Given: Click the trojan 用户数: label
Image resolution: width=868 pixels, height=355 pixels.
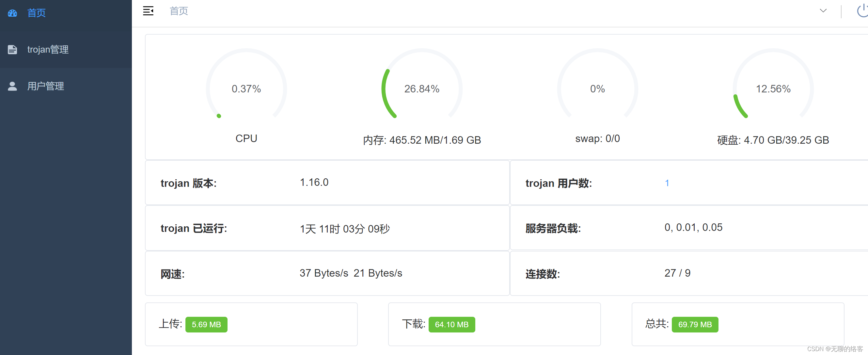Looking at the screenshot, I should pyautogui.click(x=558, y=183).
